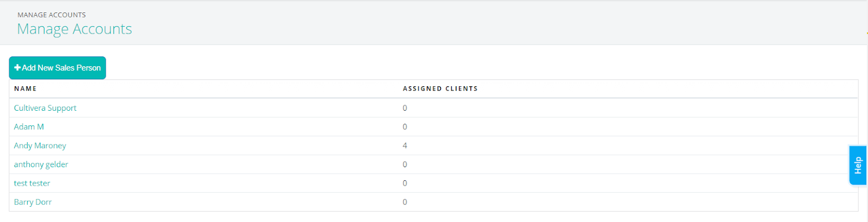The height and width of the screenshot is (222, 868).
Task: Click the test tester name link
Action: pos(32,183)
